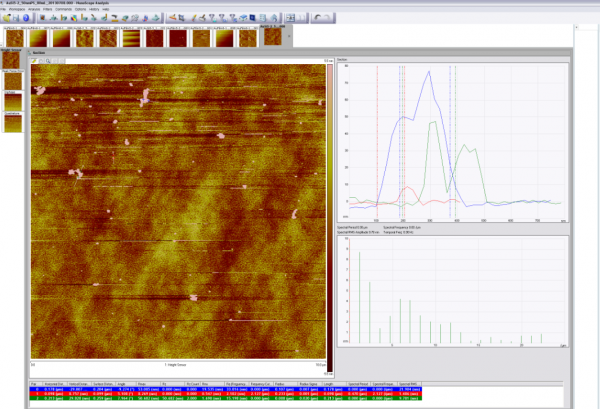
Task: Select the Section tab above the image
Action: click(x=38, y=51)
